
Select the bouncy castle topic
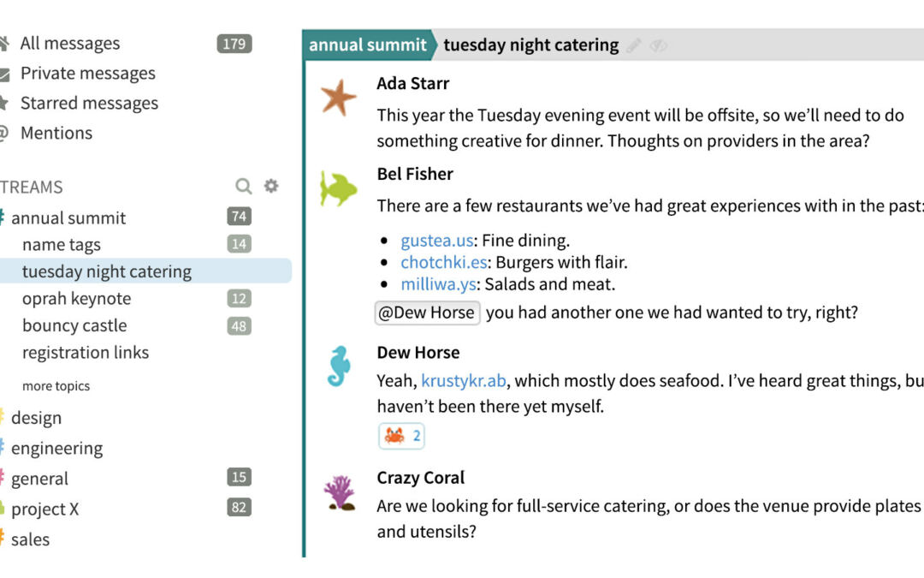click(74, 325)
